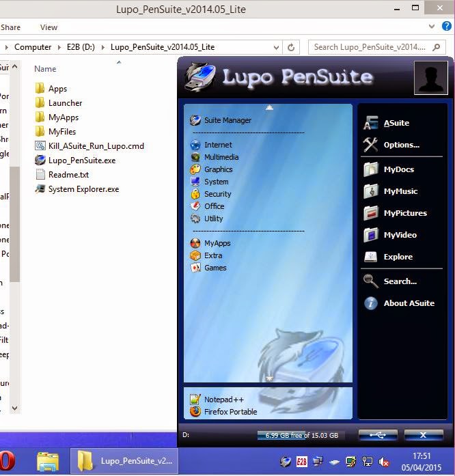455x476 pixels.
Task: Open Search... in the Lupo menu
Action: coord(390,281)
